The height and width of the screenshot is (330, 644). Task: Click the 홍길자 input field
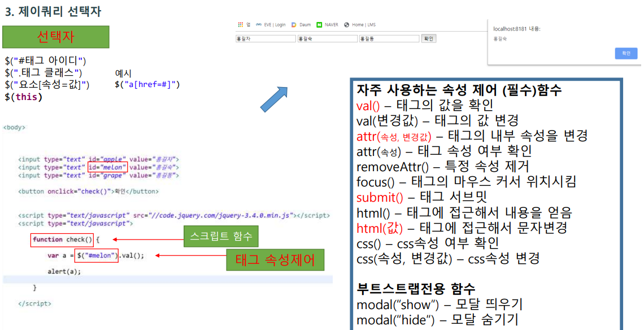click(266, 39)
